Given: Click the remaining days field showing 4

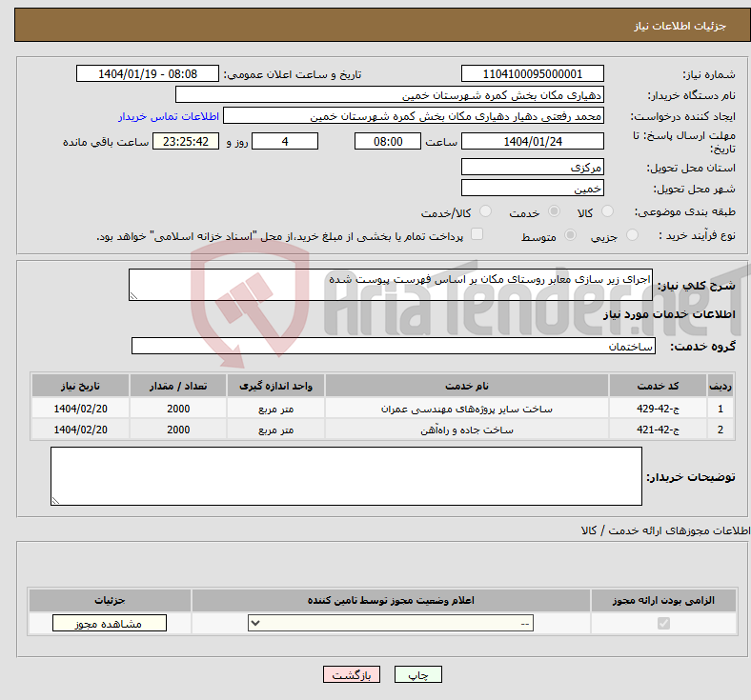Looking at the screenshot, I should 285,141.
